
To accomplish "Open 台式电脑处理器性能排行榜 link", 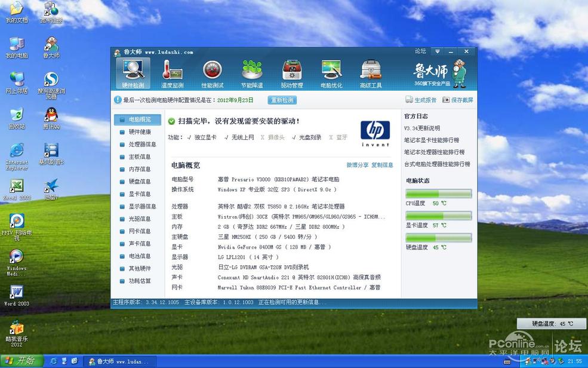I will (x=437, y=164).
